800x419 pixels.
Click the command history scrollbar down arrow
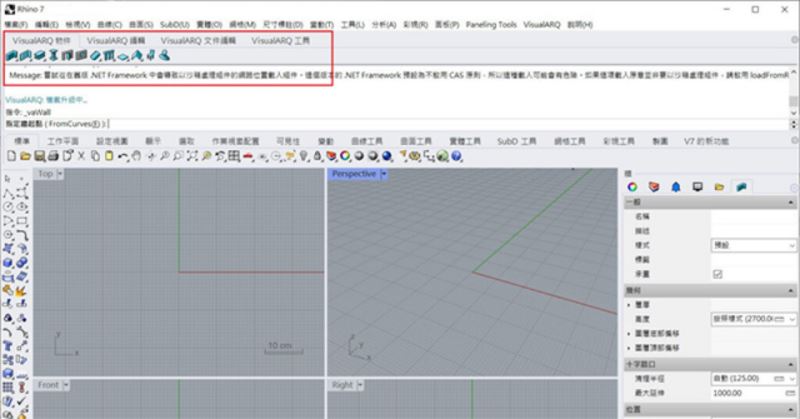tap(793, 113)
